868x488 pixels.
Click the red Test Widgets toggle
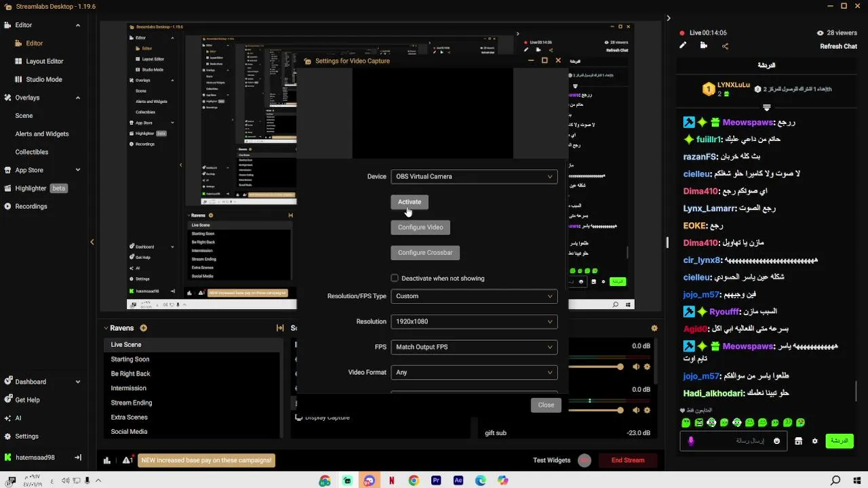pyautogui.click(x=585, y=460)
